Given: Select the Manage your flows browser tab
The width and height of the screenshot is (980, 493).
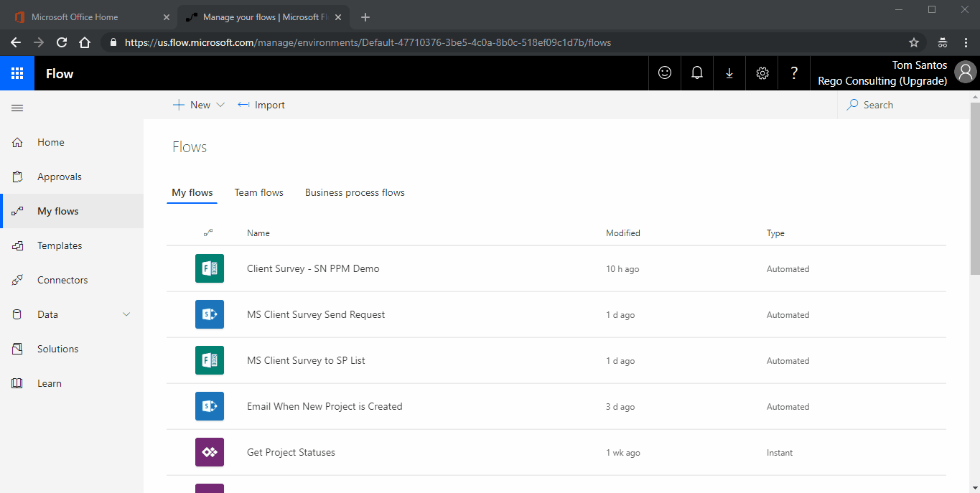Looking at the screenshot, I should click(262, 17).
